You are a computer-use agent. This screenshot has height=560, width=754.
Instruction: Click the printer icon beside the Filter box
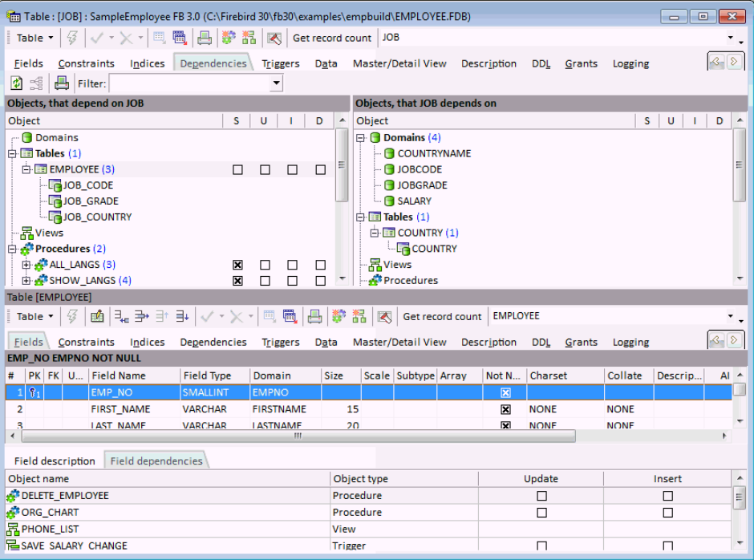point(61,83)
